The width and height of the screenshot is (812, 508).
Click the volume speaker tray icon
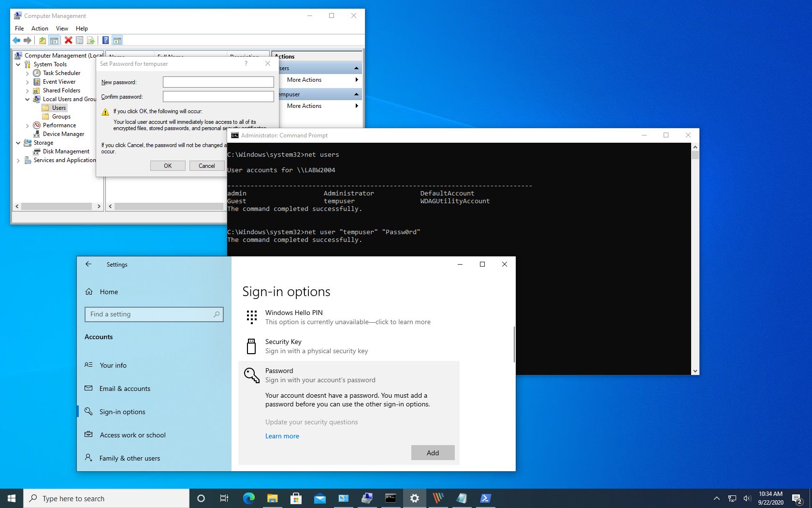pyautogui.click(x=747, y=498)
